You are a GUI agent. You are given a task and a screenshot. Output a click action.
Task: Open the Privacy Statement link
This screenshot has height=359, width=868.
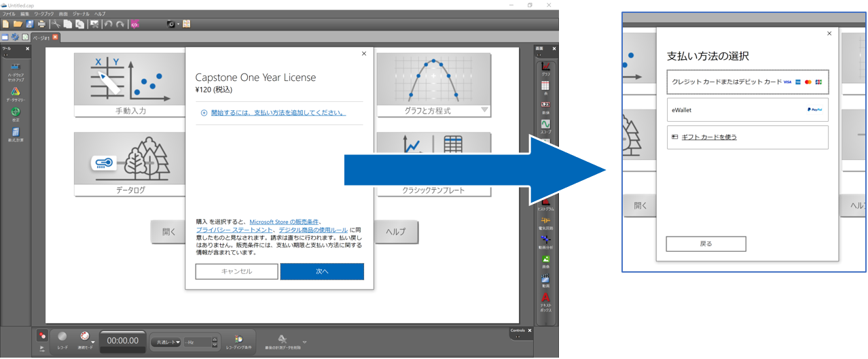[234, 230]
